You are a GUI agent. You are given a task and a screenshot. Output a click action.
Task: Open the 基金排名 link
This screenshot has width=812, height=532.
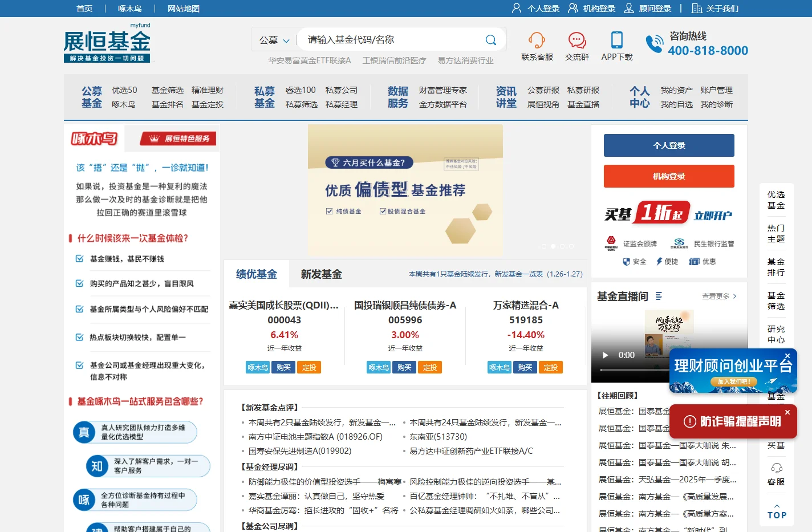pyautogui.click(x=168, y=104)
